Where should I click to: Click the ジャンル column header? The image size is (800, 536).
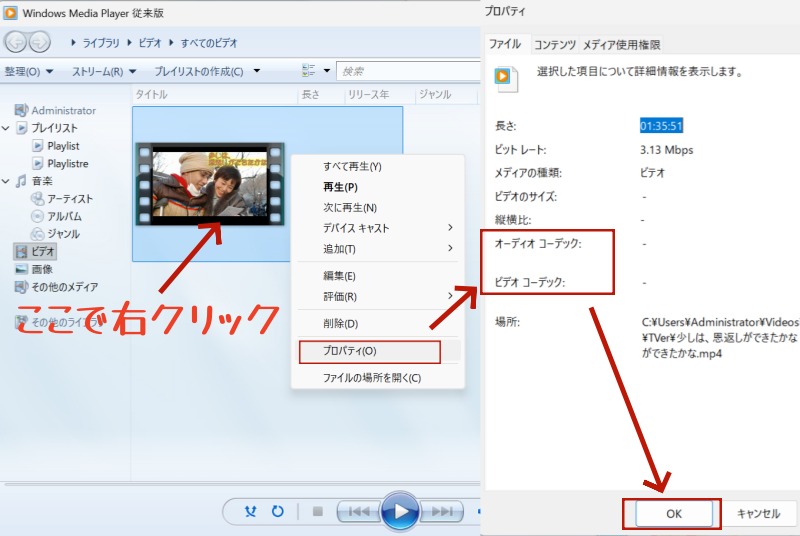point(446,94)
